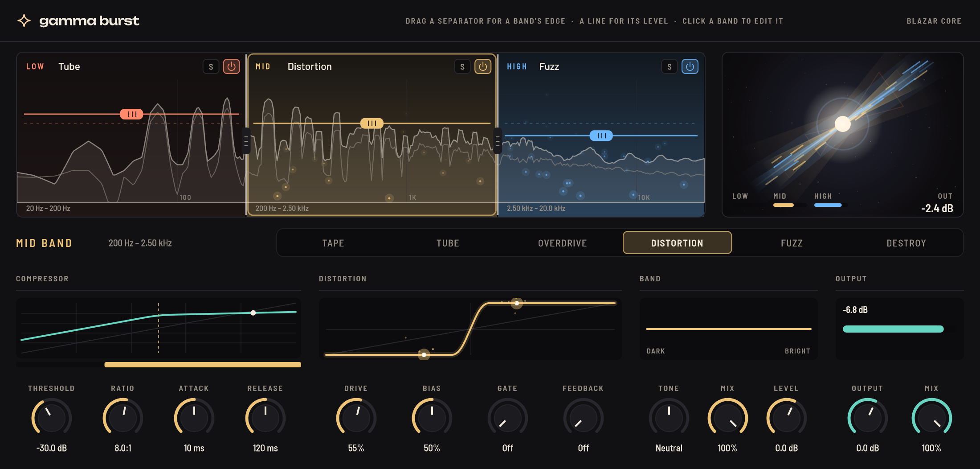Select the Overdrive type tab

pos(562,243)
